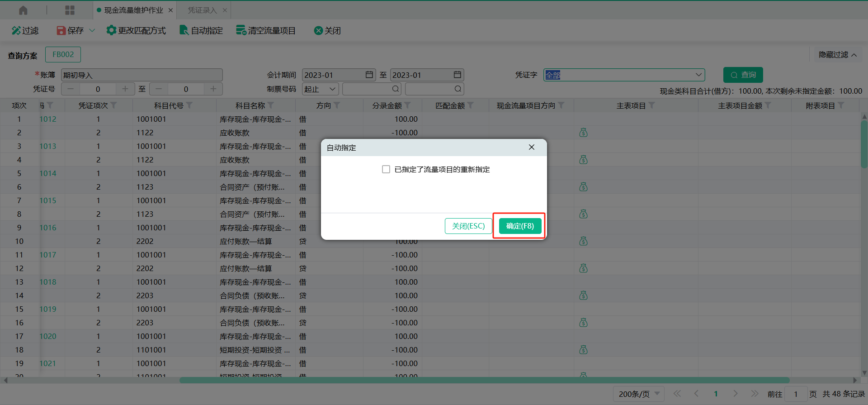Open voucher link 1016
Screen dimensions: 868x405
(48, 228)
